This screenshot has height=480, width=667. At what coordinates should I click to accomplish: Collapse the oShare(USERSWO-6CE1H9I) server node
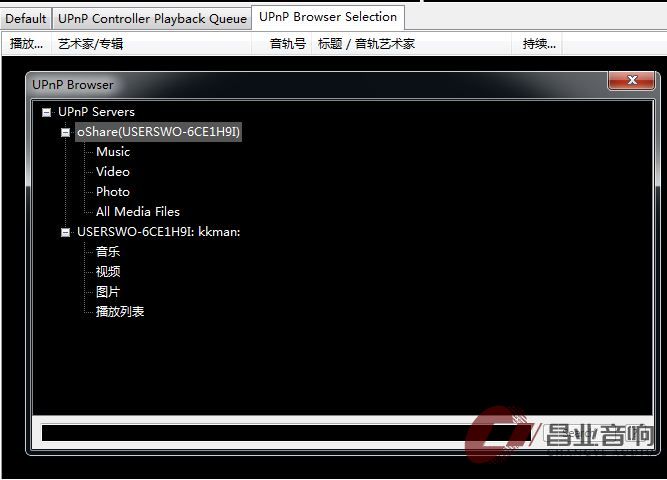click(x=65, y=132)
